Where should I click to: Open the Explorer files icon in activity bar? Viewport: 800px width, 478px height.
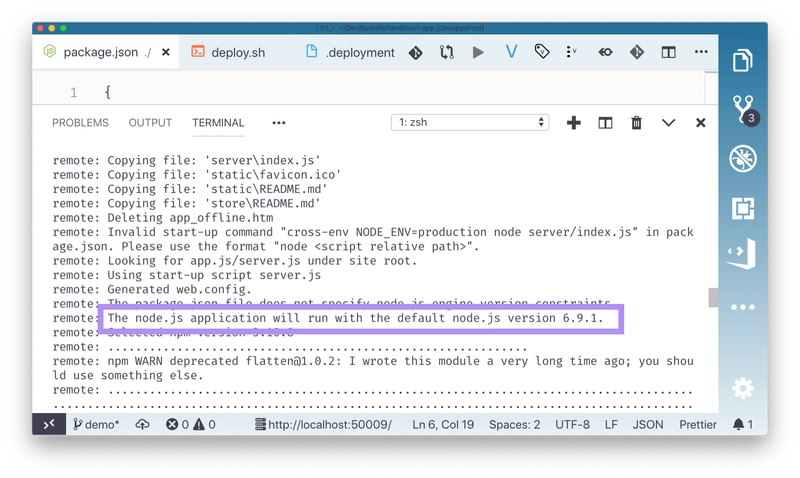(x=742, y=61)
